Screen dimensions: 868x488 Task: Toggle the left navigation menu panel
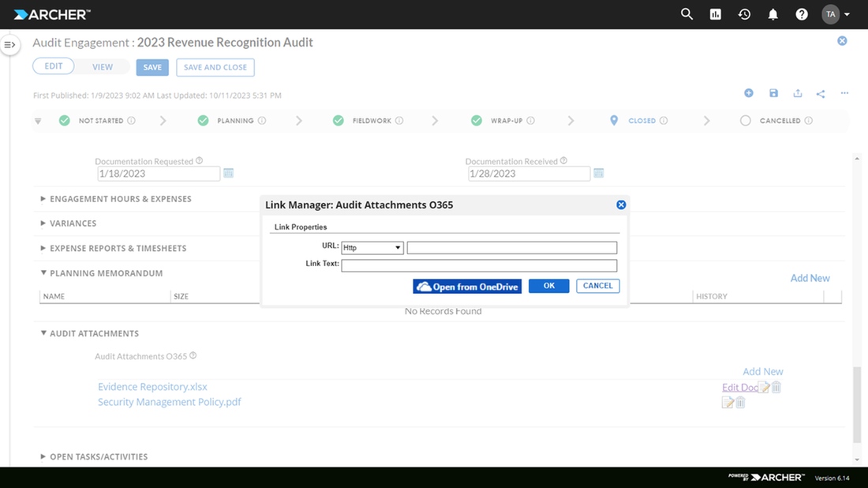(x=10, y=45)
